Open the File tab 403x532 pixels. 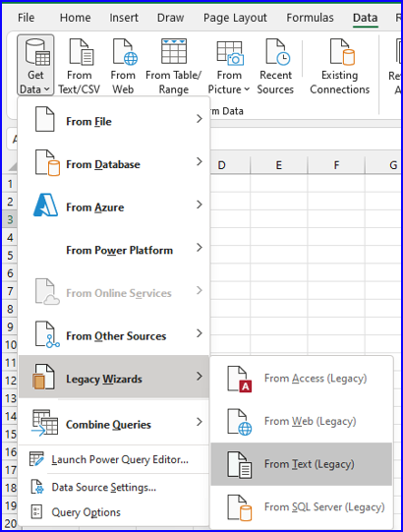pyautogui.click(x=27, y=18)
